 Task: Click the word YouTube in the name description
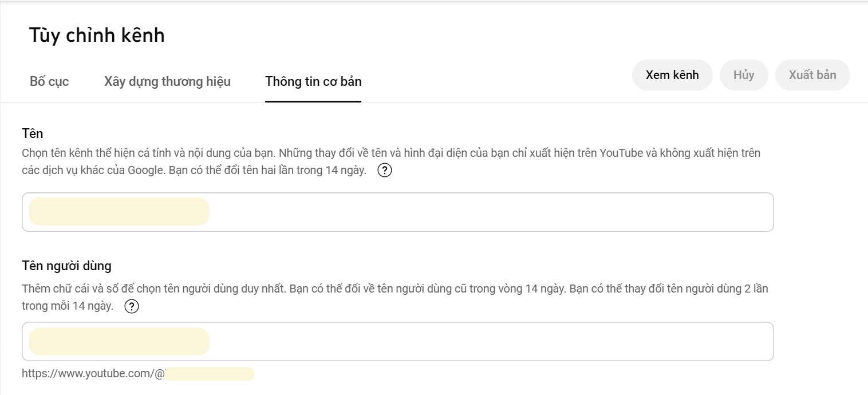[628, 153]
